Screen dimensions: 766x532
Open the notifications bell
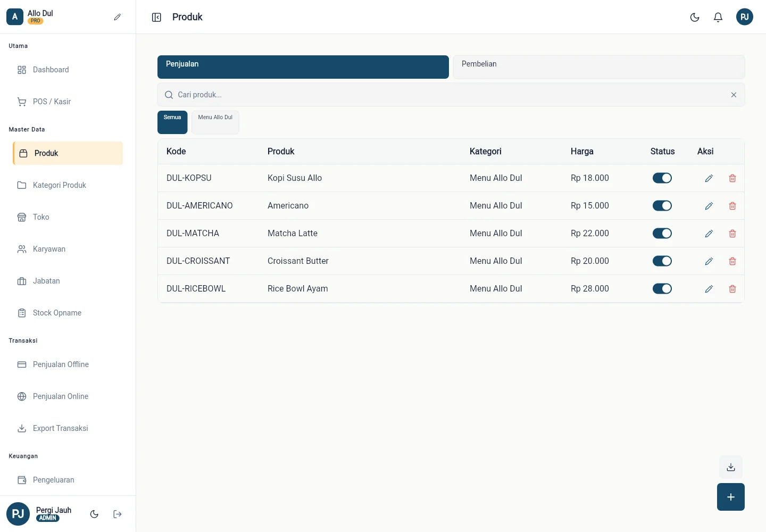coord(718,17)
